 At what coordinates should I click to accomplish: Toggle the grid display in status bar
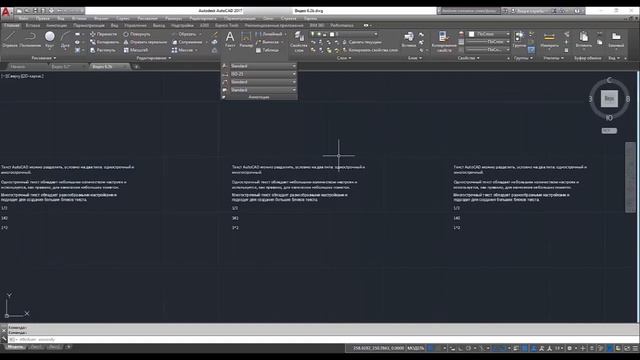tap(431, 348)
